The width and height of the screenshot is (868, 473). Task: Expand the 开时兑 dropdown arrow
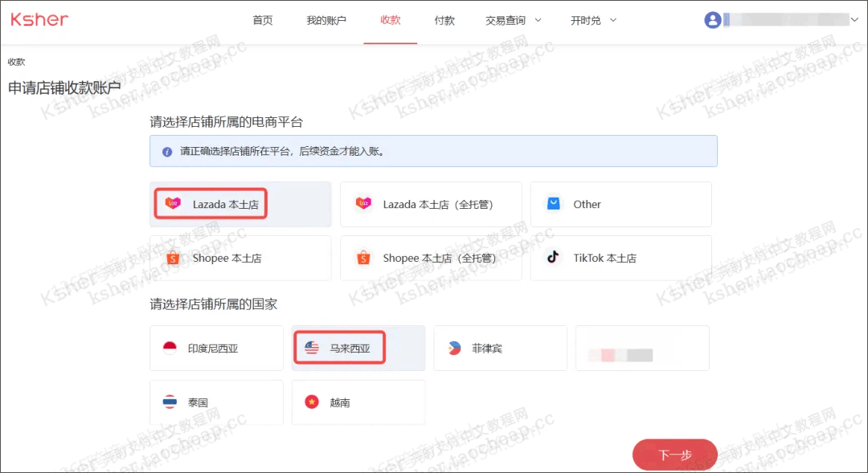click(x=613, y=20)
